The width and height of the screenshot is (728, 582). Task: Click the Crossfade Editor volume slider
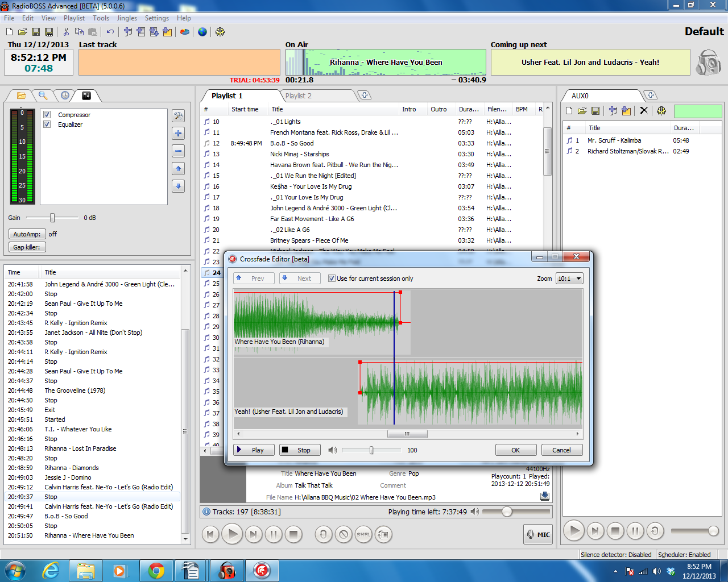point(371,450)
